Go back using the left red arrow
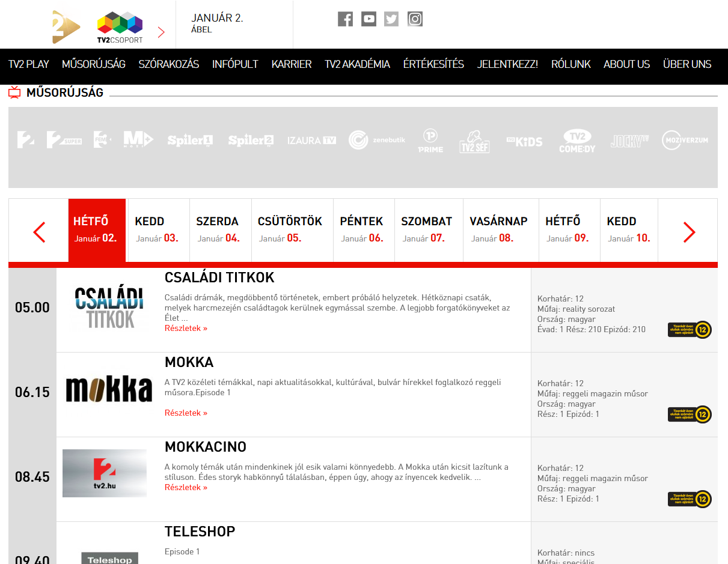 (x=40, y=231)
